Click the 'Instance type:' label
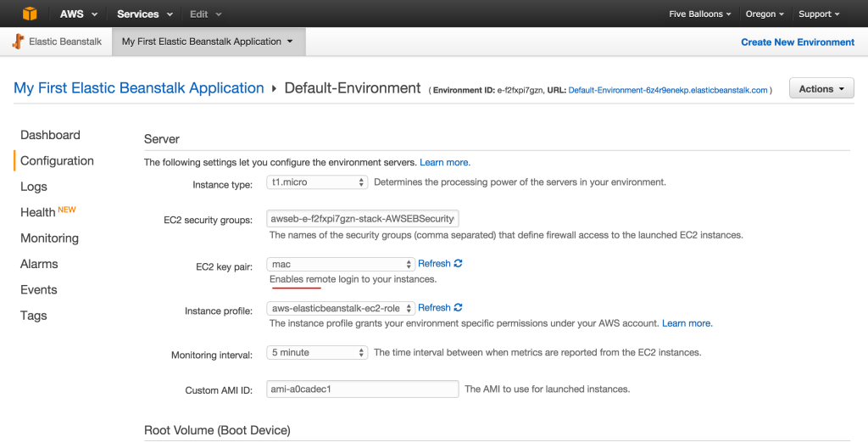The image size is (868, 448). (x=223, y=185)
